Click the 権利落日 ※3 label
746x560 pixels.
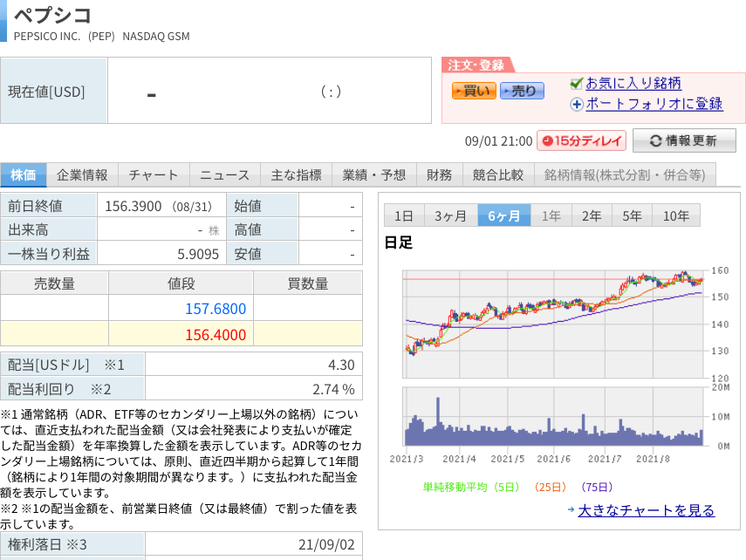pos(48,544)
